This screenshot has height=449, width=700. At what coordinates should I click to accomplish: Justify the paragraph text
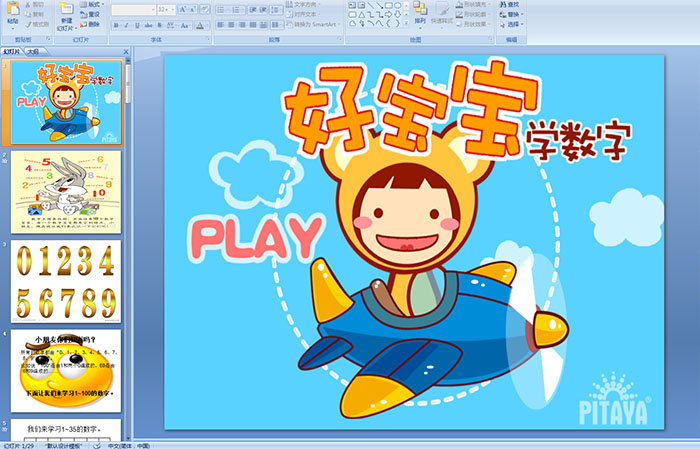[253, 25]
